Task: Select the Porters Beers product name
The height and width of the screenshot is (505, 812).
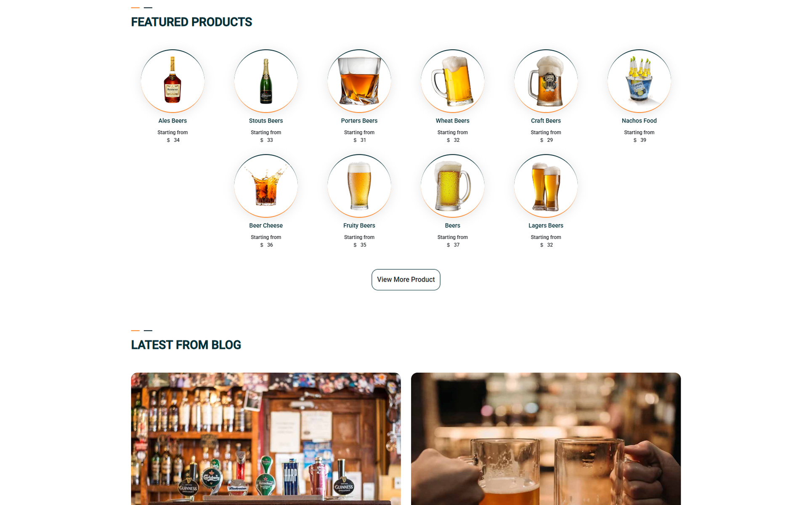Action: [359, 121]
